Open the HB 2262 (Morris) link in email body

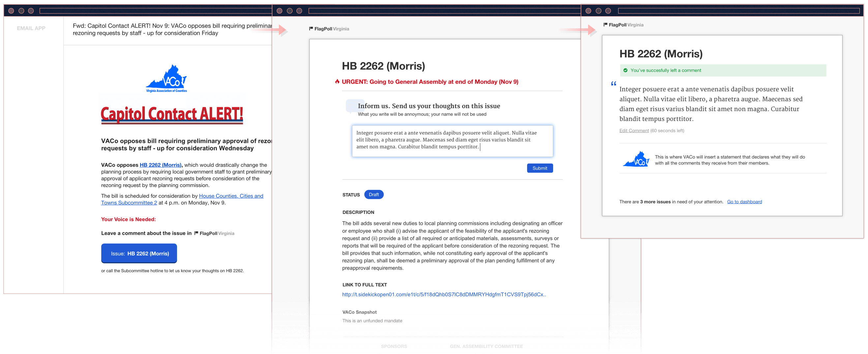[161, 165]
